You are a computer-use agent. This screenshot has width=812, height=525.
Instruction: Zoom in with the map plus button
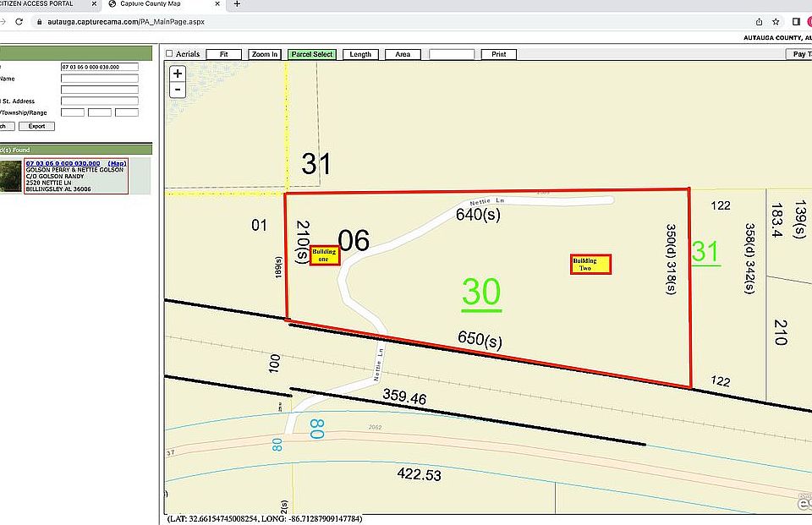[178, 74]
